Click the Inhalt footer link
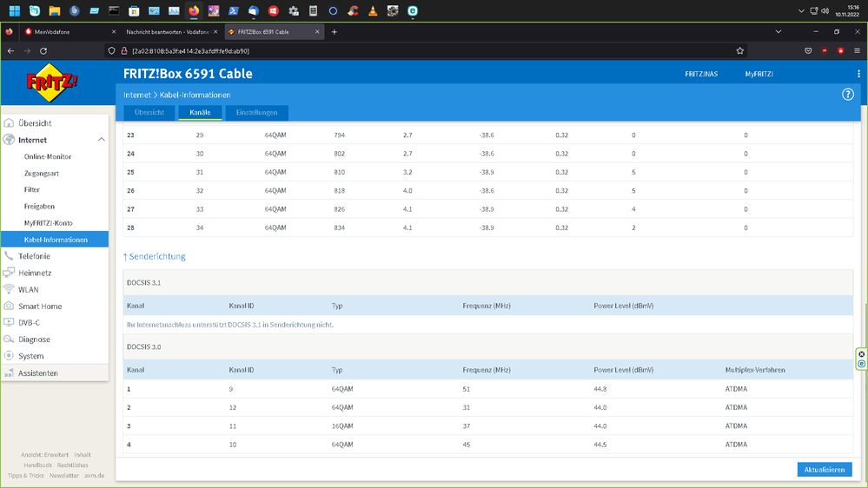Viewport: 868px width, 488px height. [x=83, y=455]
